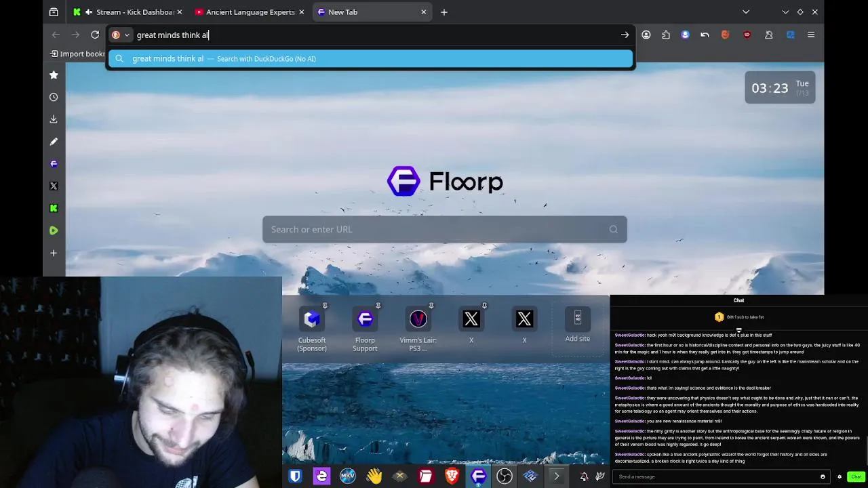Open the Notes pencil sidebar panel
Image resolution: width=868 pixels, height=488 pixels.
pyautogui.click(x=54, y=142)
